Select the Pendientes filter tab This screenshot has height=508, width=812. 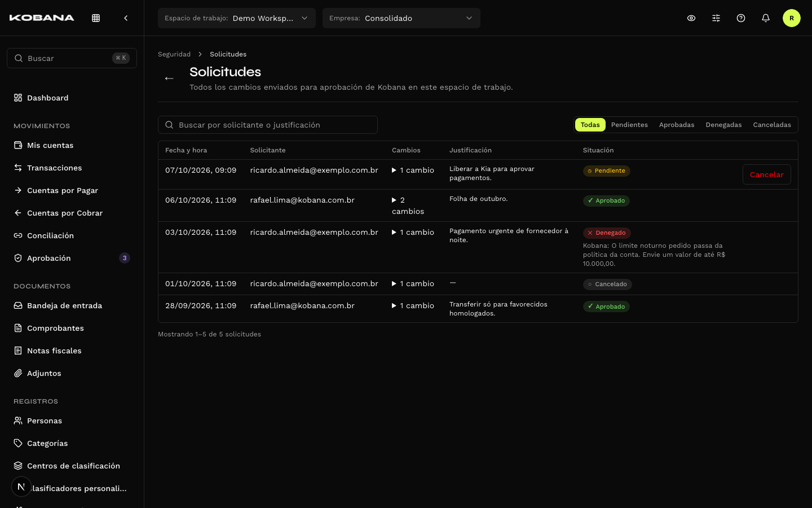pyautogui.click(x=629, y=125)
